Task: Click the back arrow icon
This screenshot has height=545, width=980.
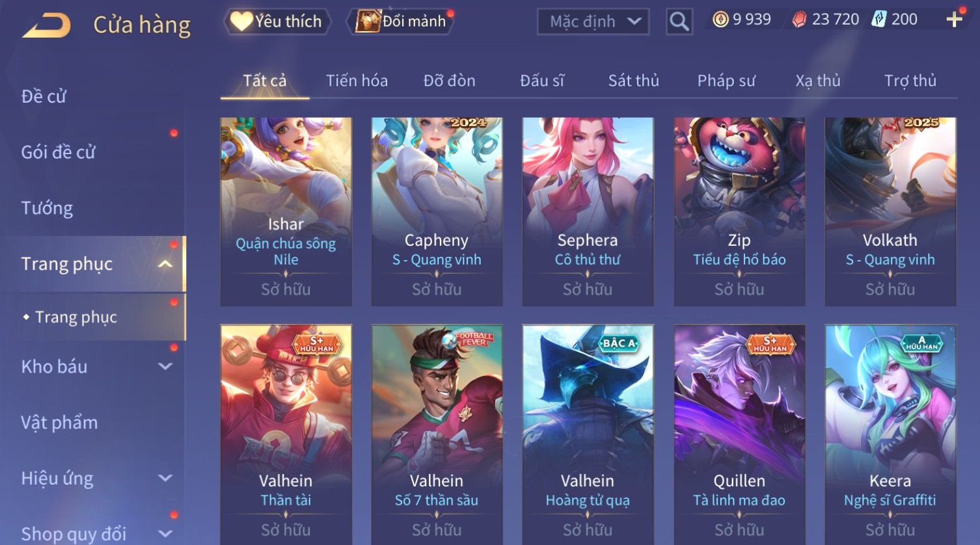Action: pos(47,26)
